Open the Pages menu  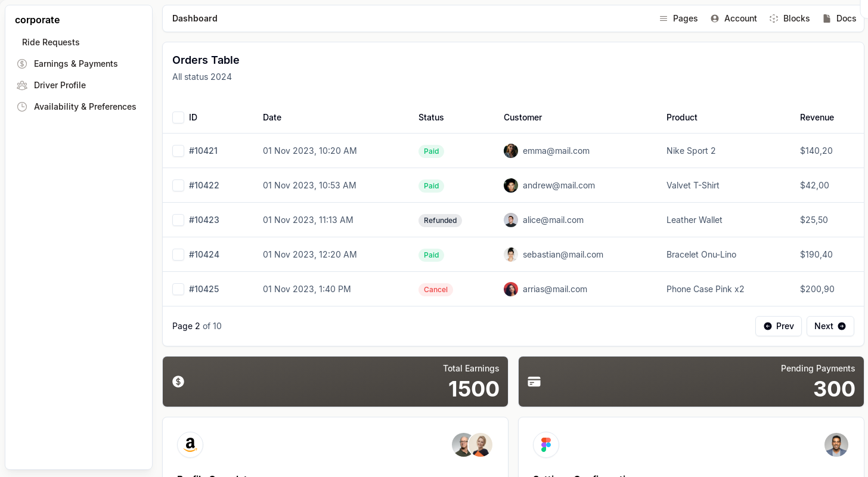678,18
